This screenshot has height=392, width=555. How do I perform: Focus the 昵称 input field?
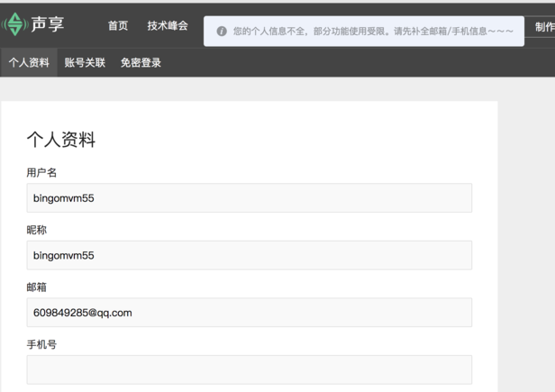click(249, 255)
